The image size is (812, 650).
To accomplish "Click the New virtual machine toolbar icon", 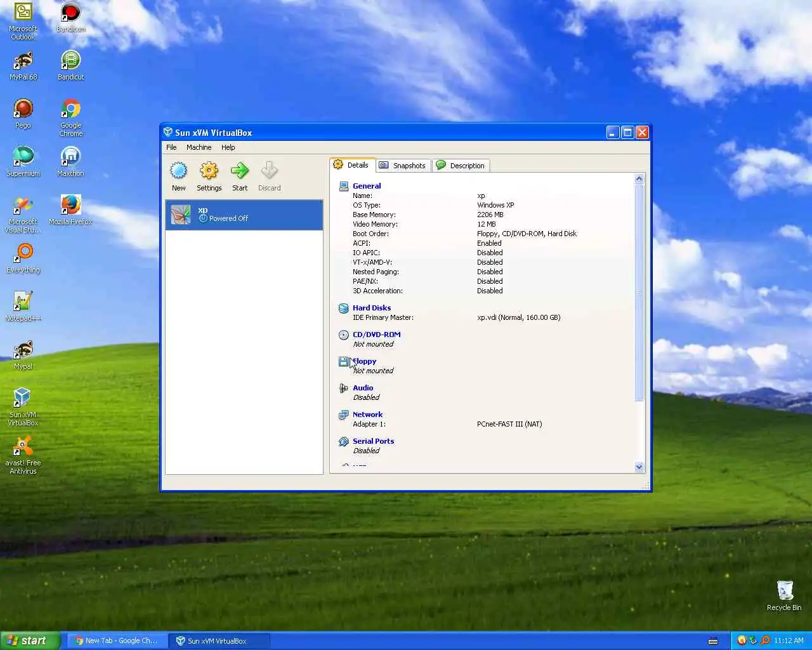I will (179, 171).
